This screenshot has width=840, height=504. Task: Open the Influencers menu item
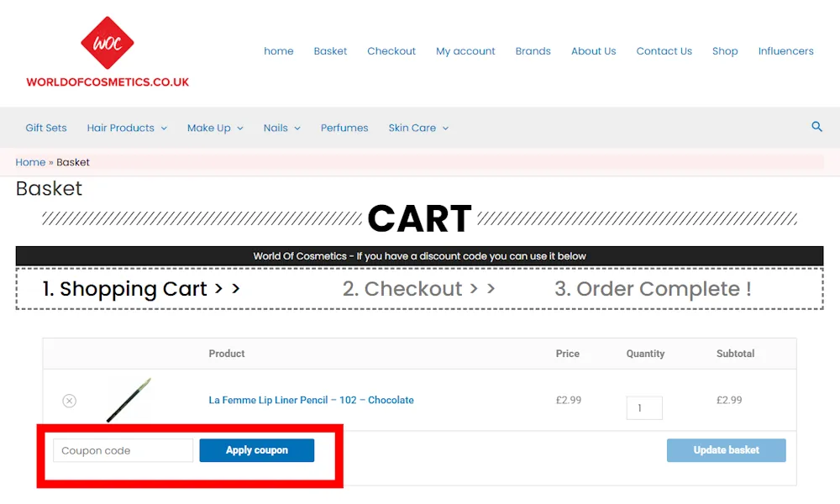786,51
